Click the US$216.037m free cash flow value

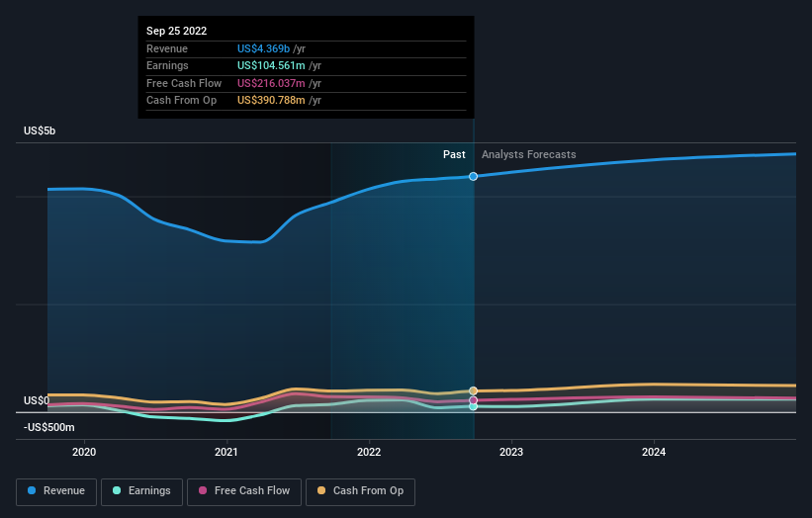(271, 83)
